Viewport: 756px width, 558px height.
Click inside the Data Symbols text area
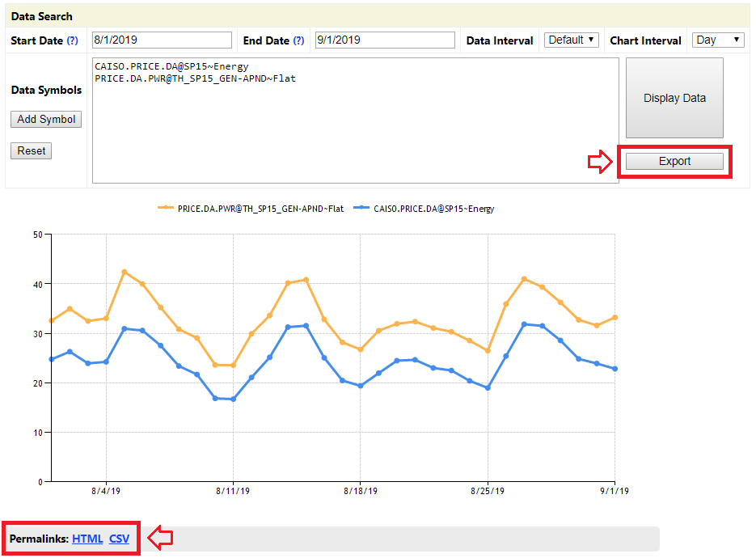pos(355,120)
